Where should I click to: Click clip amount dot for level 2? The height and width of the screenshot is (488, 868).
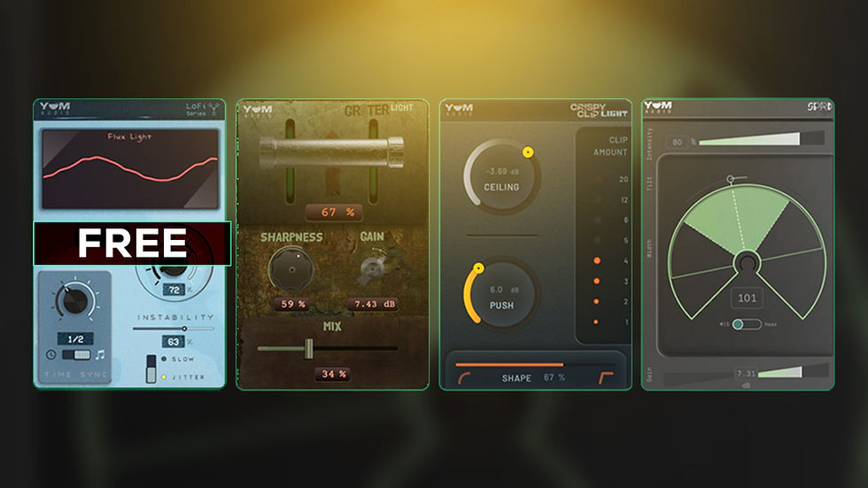pyautogui.click(x=596, y=301)
